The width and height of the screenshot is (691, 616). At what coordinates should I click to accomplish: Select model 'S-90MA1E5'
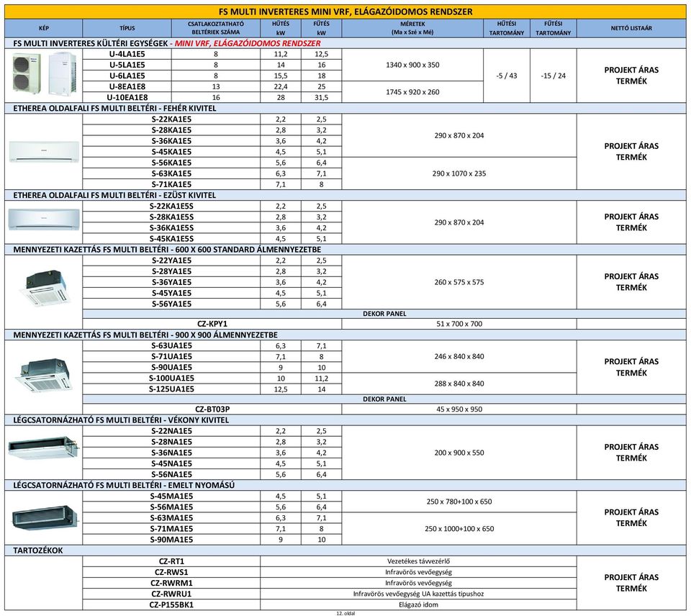(171, 540)
